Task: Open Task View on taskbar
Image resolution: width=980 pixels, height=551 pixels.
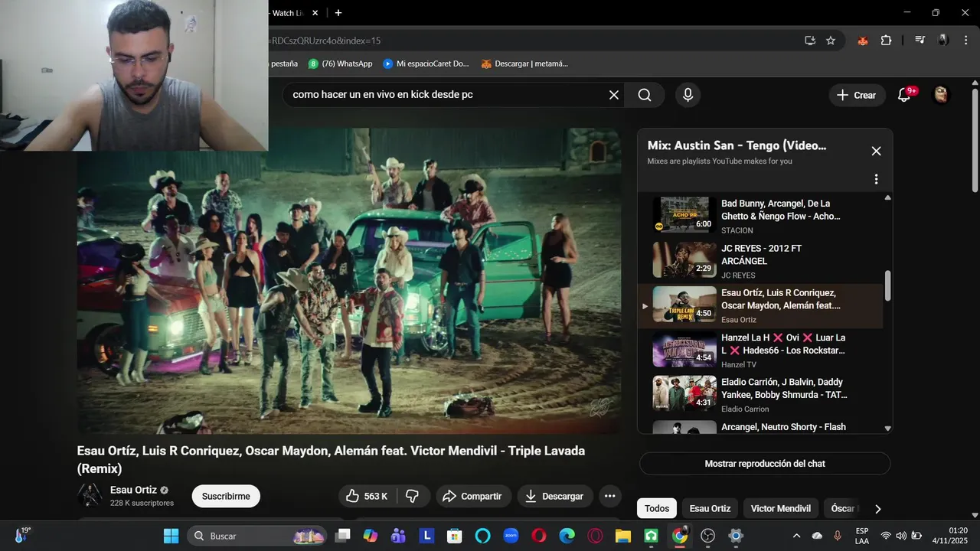Action: (x=343, y=536)
